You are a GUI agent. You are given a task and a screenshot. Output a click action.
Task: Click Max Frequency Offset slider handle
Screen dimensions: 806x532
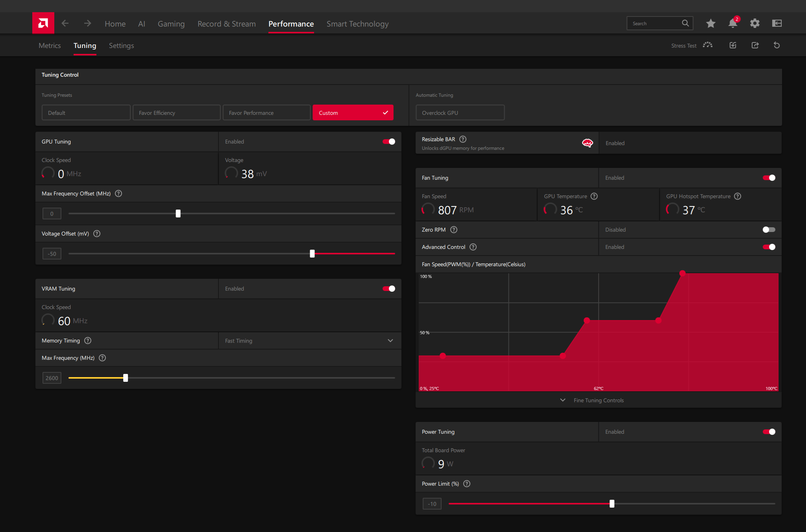(178, 214)
